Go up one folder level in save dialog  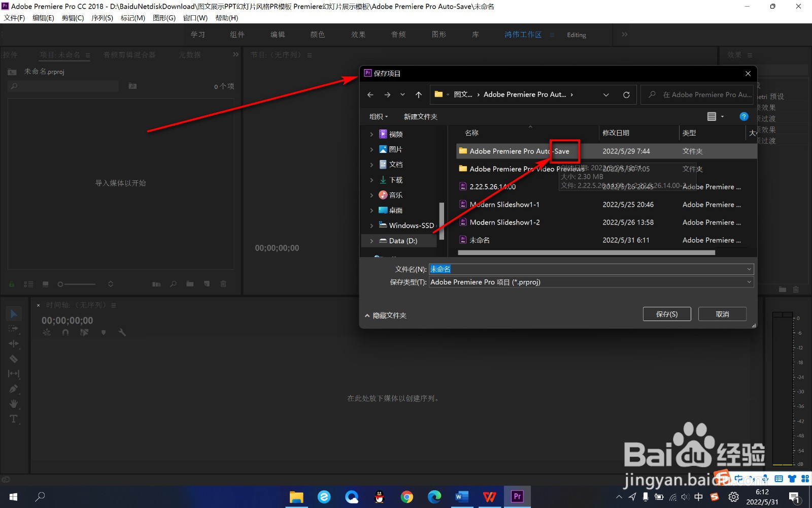pos(419,95)
